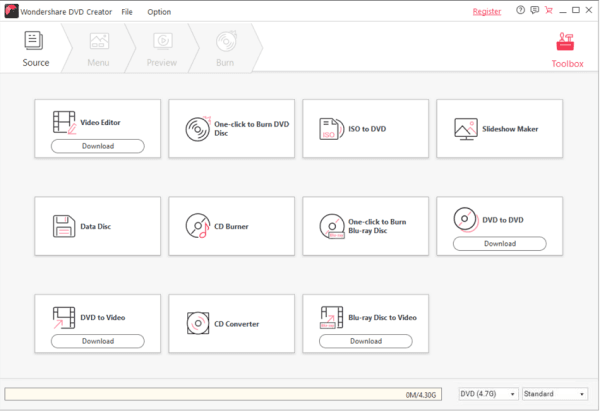Open the CD Burner music disc icon
The width and height of the screenshot is (600, 411).
(198, 226)
